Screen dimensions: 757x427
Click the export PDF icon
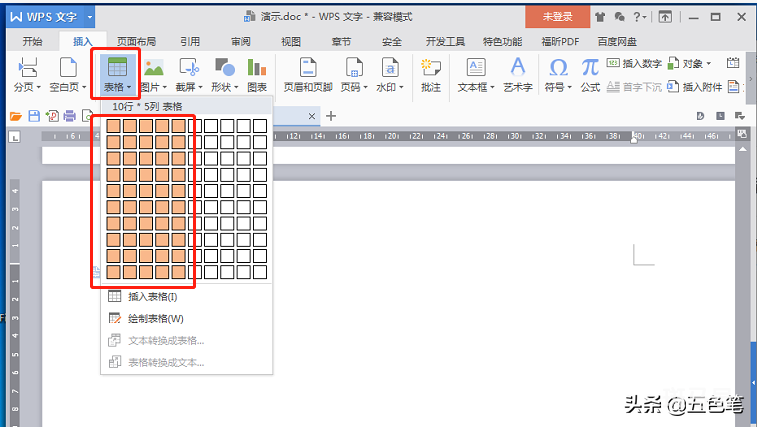pyautogui.click(x=52, y=116)
